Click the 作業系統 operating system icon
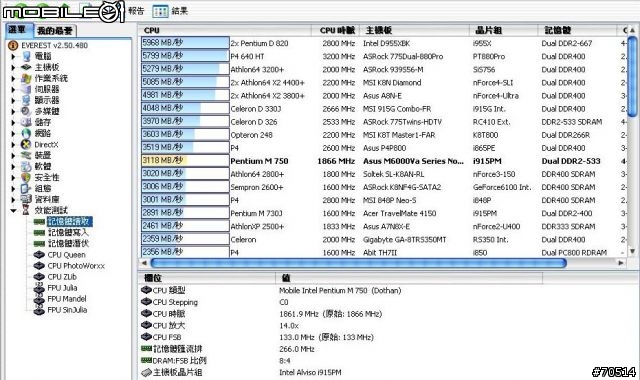Image resolution: width=640 pixels, height=380 pixels. click(x=27, y=78)
